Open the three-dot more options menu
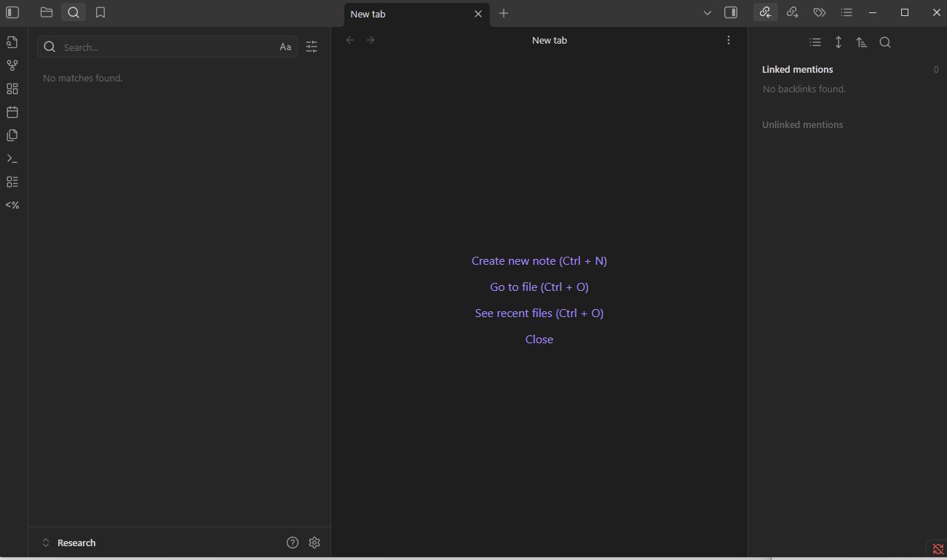 [x=729, y=40]
